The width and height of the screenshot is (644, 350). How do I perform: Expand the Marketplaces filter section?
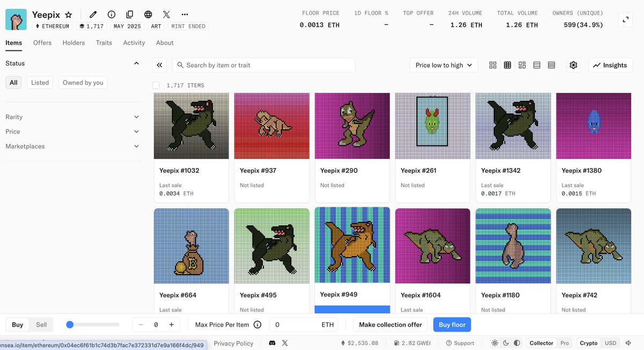pos(72,146)
